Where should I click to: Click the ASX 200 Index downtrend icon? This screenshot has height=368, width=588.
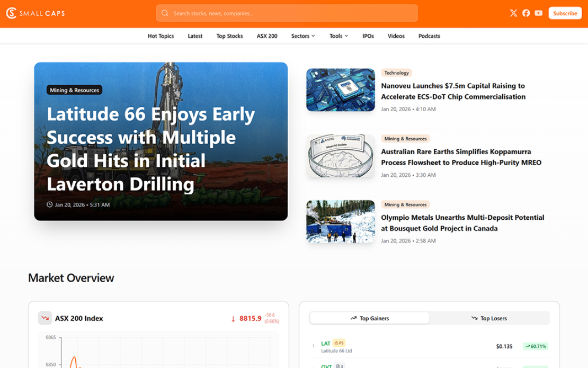(44, 318)
